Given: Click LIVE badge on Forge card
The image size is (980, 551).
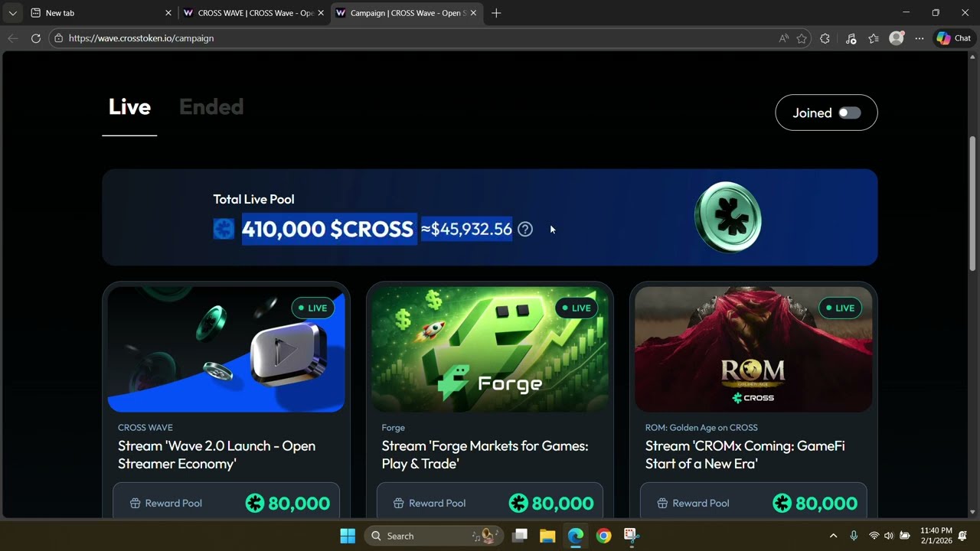Looking at the screenshot, I should (x=577, y=308).
